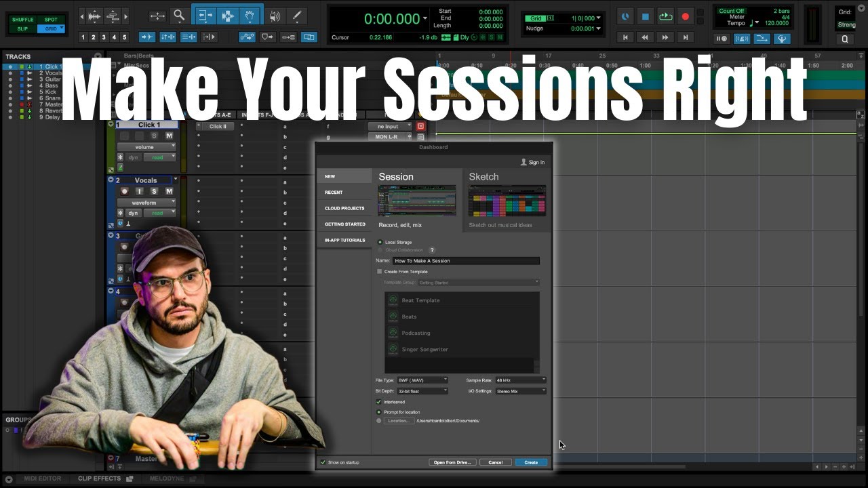Open Vocals track waveform view selector
The height and width of the screenshot is (488, 868).
(x=146, y=203)
